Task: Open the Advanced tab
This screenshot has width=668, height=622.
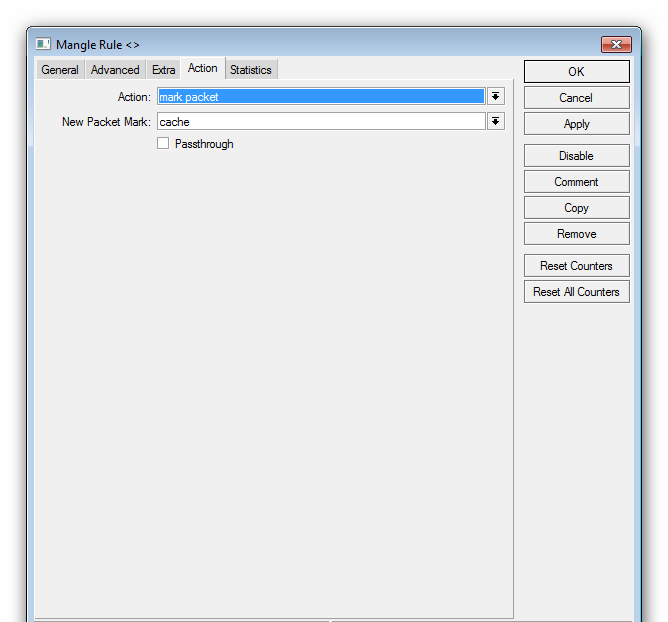Action: [115, 70]
